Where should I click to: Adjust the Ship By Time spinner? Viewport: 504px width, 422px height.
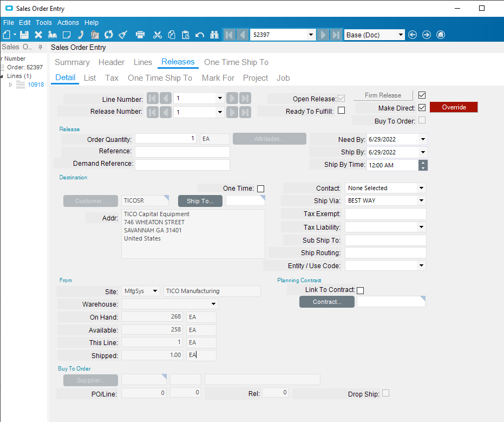[423, 165]
